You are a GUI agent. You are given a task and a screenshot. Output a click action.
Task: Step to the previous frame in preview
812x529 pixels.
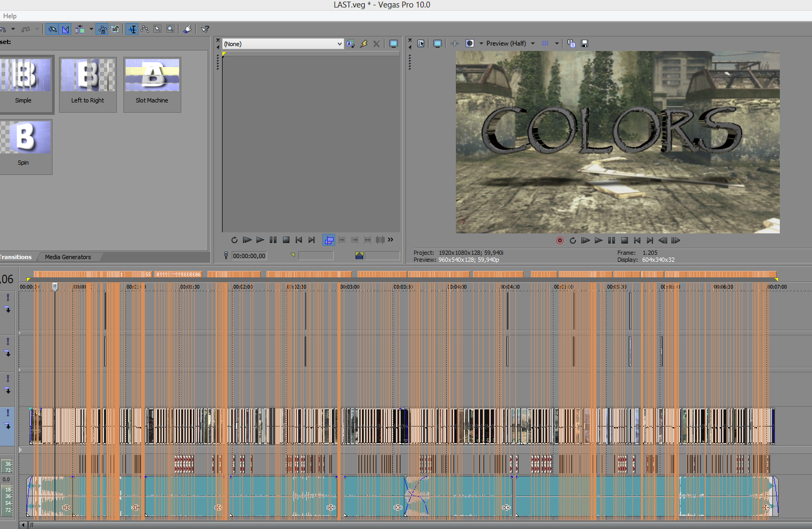(x=663, y=240)
